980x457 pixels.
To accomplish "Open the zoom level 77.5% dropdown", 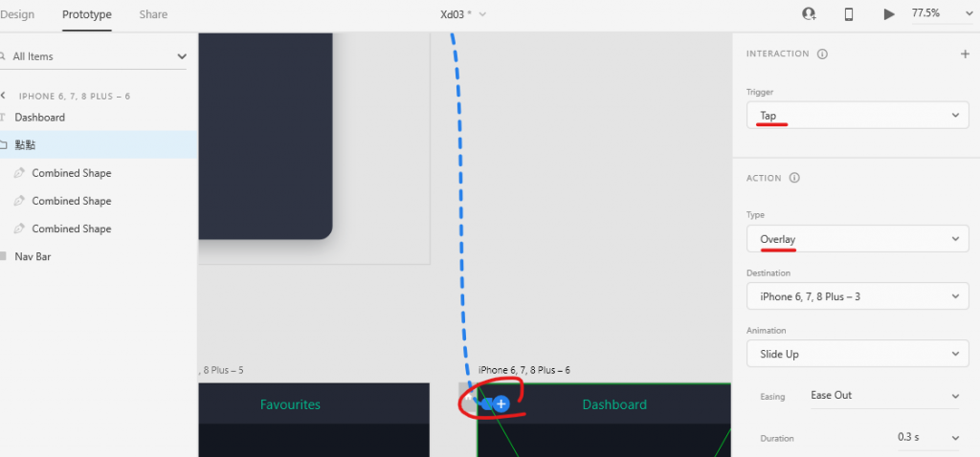I will click(x=940, y=13).
